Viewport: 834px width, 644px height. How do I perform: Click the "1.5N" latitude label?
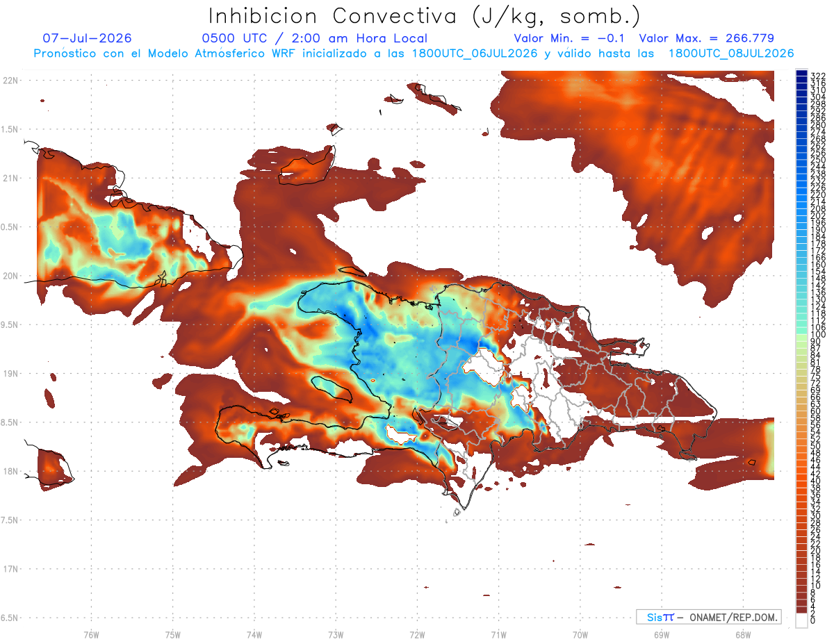tap(10, 129)
